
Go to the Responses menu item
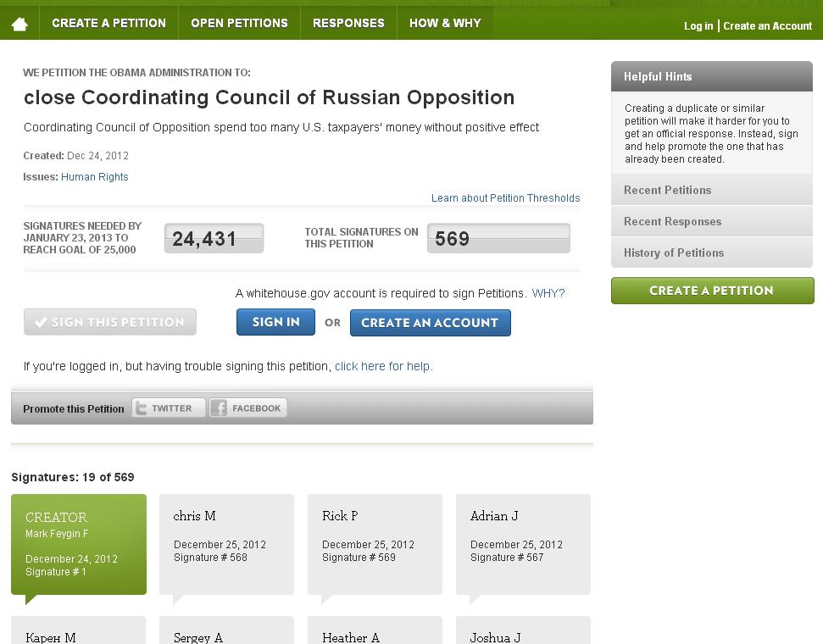(348, 23)
